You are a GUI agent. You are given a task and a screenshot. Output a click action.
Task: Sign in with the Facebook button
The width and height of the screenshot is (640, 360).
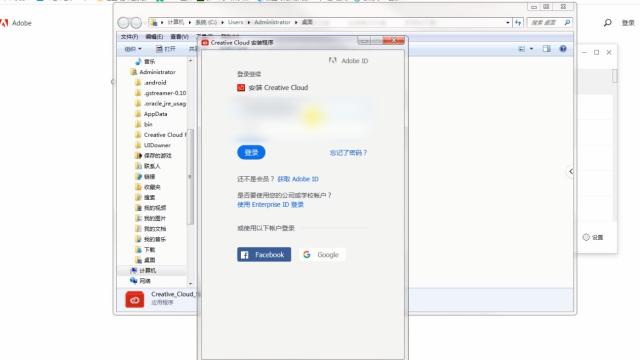[x=264, y=255]
